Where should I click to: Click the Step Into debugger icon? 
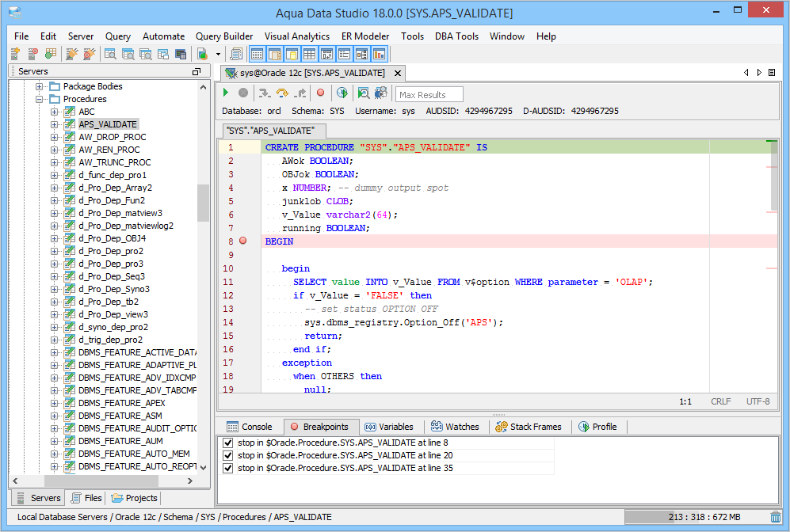coord(264,93)
